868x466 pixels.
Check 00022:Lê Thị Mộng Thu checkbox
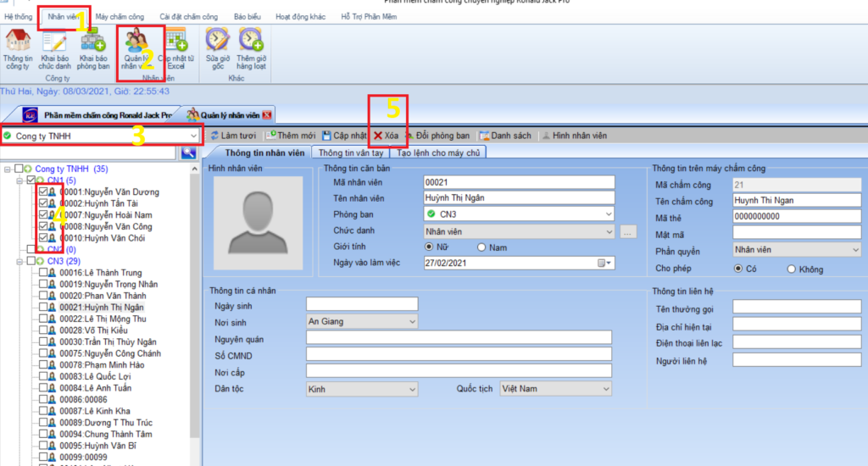43,319
